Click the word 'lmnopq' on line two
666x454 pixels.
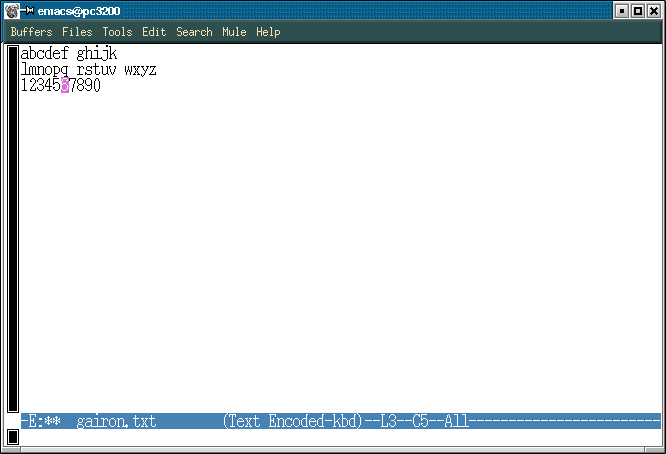point(45,70)
